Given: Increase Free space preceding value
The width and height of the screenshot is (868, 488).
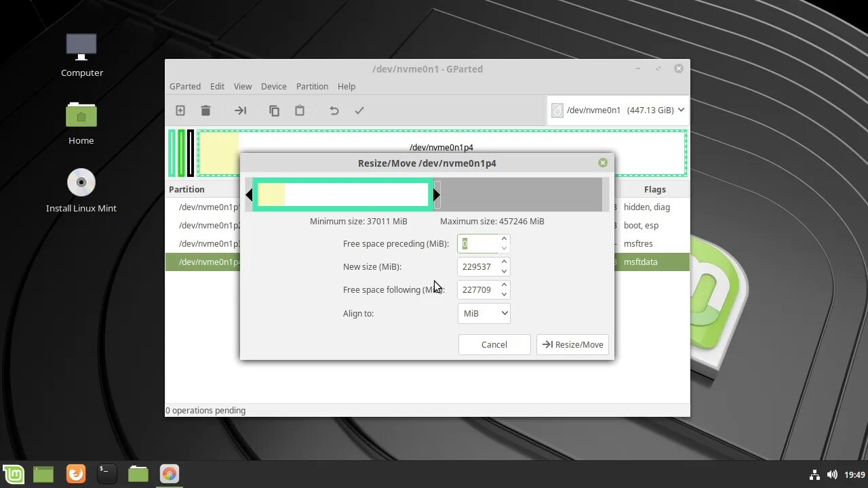Looking at the screenshot, I should [x=504, y=239].
